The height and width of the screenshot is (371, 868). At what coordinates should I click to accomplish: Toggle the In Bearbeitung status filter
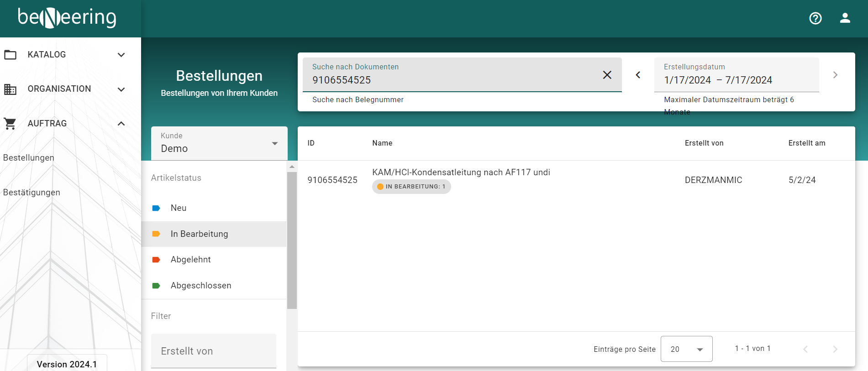coord(199,234)
